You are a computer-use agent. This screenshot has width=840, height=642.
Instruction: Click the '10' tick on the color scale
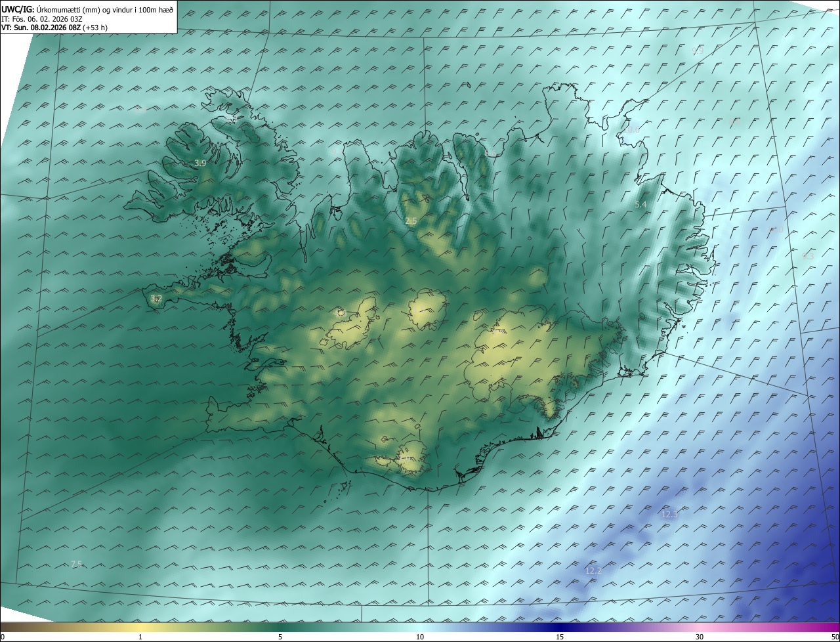pos(420,637)
